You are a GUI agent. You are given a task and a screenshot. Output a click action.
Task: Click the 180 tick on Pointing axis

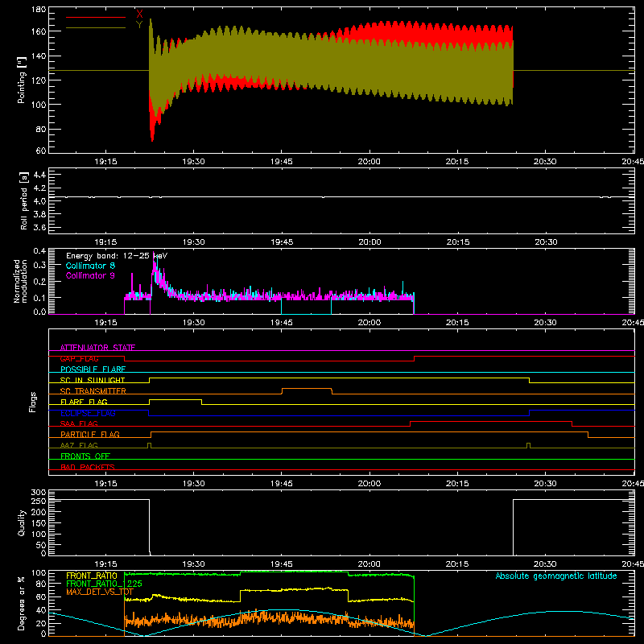39,9
